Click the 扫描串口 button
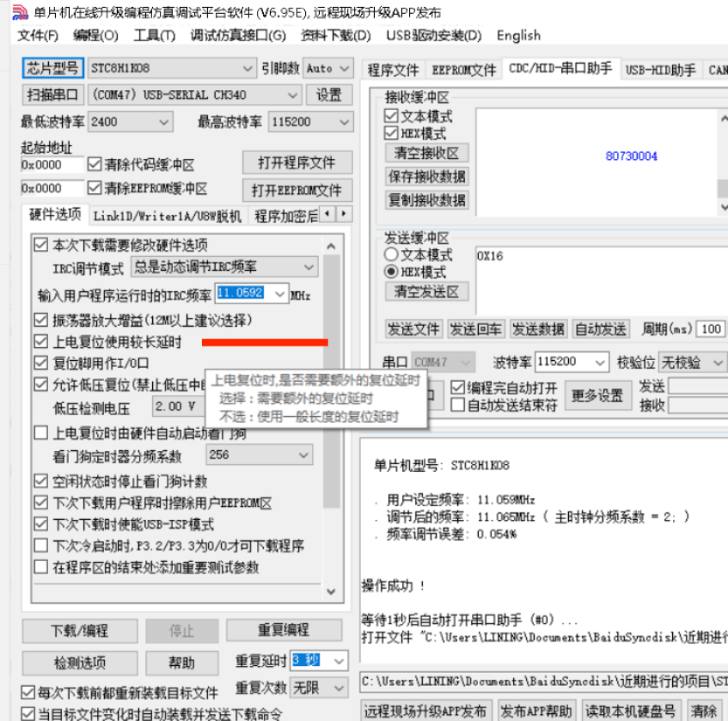The image size is (728, 721). [x=53, y=95]
